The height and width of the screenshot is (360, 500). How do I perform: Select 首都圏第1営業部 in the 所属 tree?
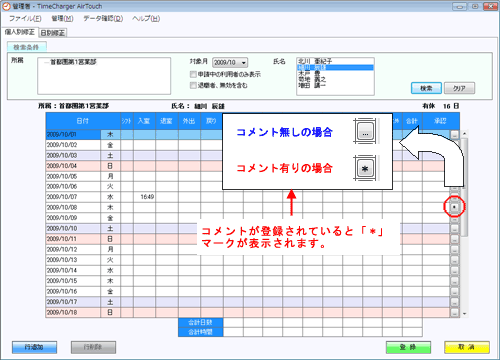pos(73,62)
